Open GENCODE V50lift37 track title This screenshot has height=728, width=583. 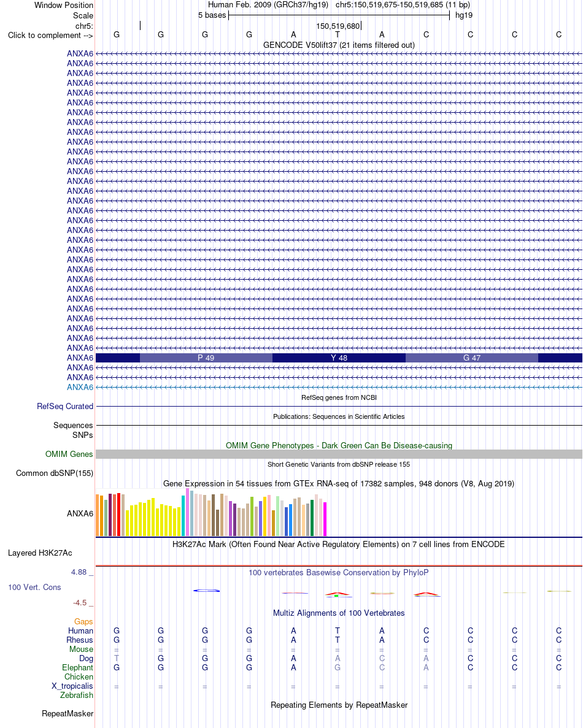pos(339,45)
